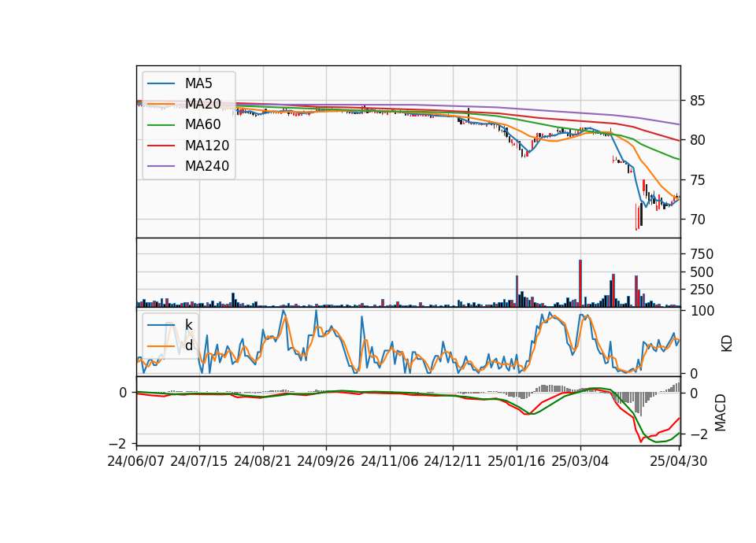
Task: Click the 25/01/16 date label
Action: tap(517, 461)
